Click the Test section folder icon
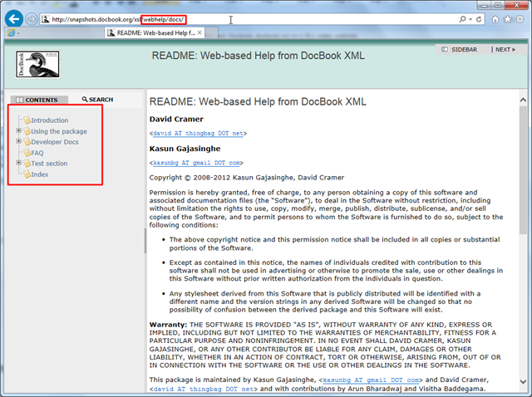532x397 pixels. pos(27,164)
